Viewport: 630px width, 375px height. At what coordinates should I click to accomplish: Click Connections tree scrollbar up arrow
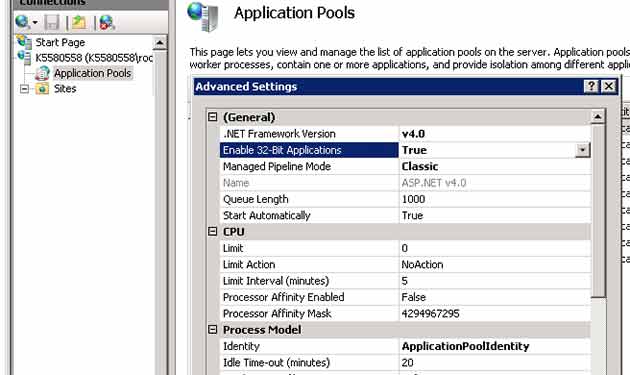click(160, 43)
